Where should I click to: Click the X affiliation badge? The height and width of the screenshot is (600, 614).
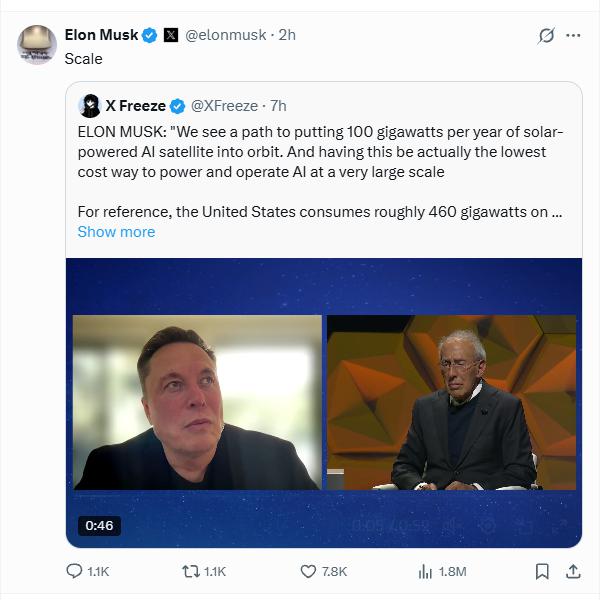(171, 35)
